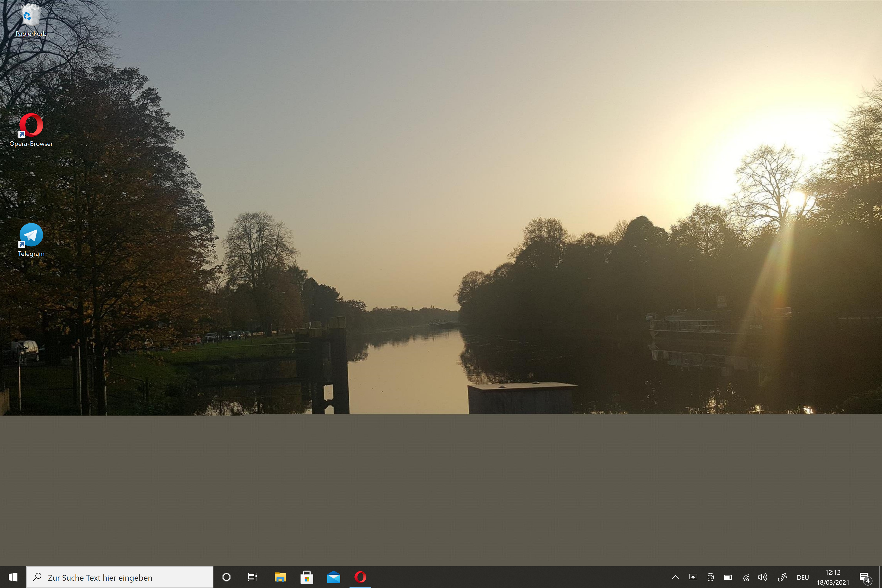Open the clock showing 12:12 and date
This screenshot has height=588, width=882.
pyautogui.click(x=833, y=577)
